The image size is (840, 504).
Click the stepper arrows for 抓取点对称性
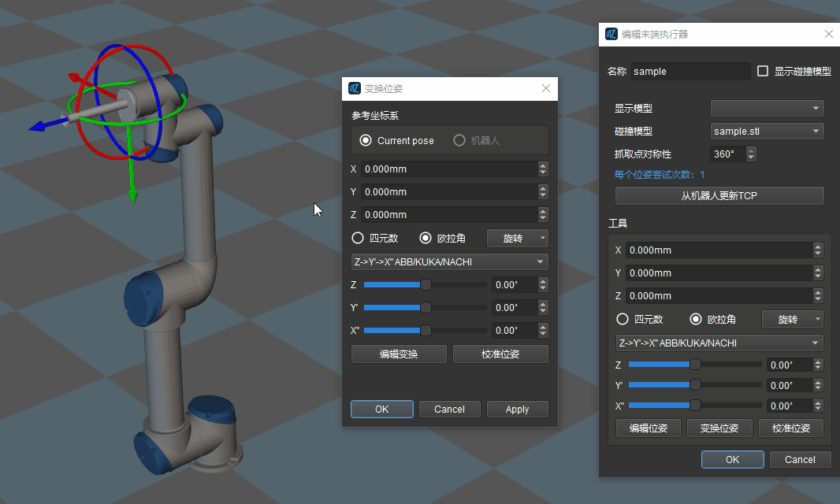tap(751, 154)
